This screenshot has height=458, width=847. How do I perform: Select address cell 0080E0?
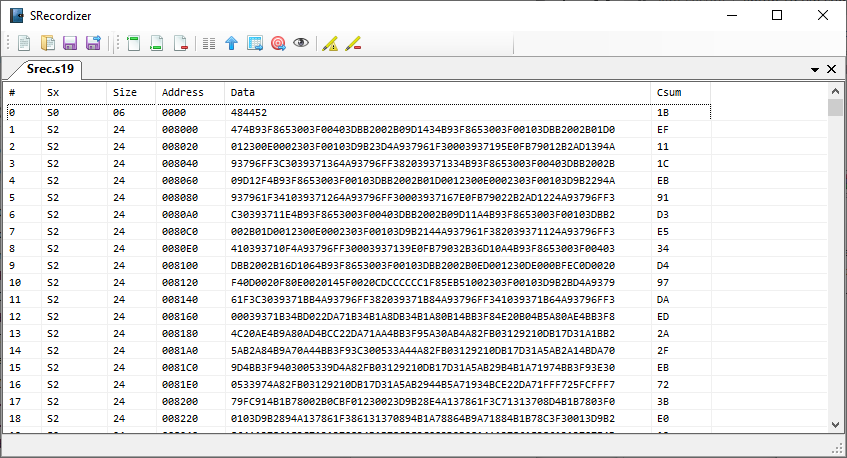[180, 248]
